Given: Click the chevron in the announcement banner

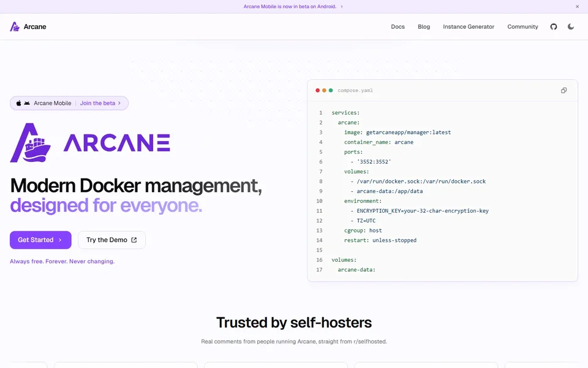Looking at the screenshot, I should [x=342, y=6].
